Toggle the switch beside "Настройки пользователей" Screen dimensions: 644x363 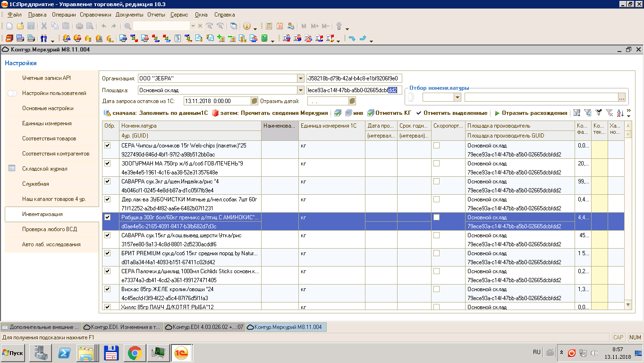tap(12, 93)
